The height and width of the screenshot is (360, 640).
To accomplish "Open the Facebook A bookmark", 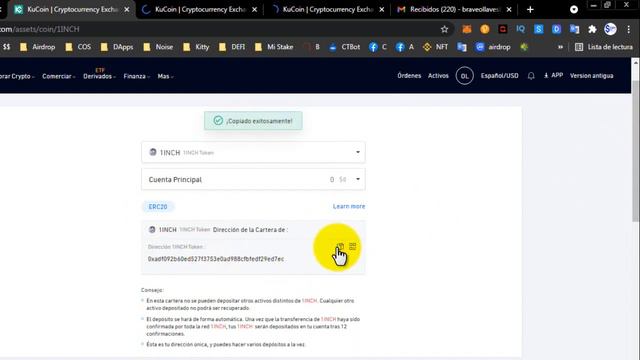I will [405, 47].
